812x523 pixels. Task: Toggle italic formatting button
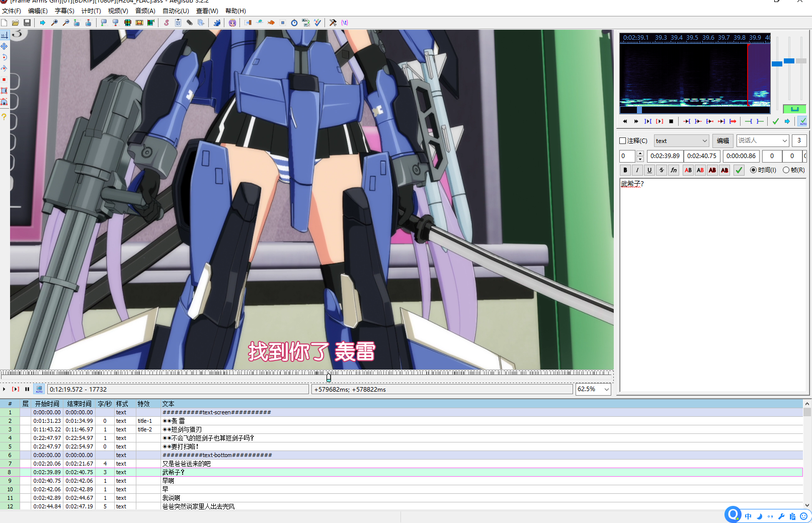pyautogui.click(x=637, y=170)
